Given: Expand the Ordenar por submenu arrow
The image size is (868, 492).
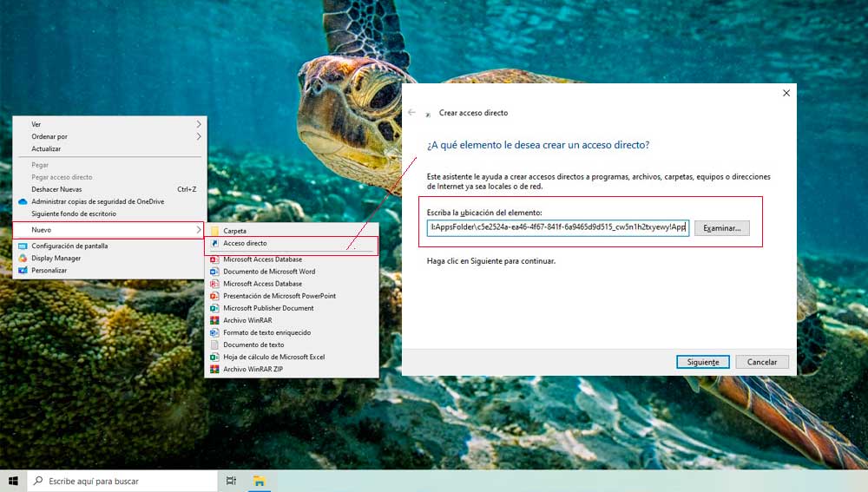Looking at the screenshot, I should click(x=199, y=136).
